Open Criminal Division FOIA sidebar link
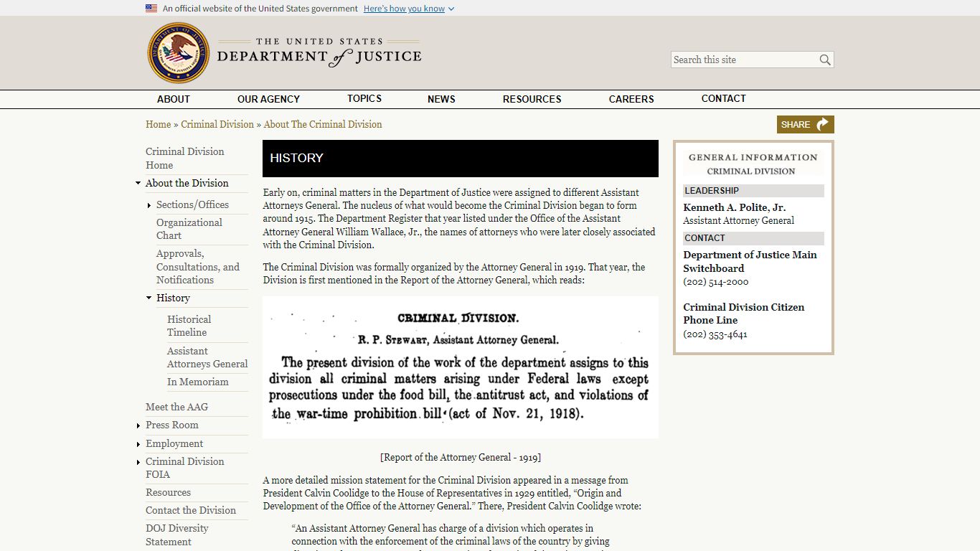 click(185, 468)
